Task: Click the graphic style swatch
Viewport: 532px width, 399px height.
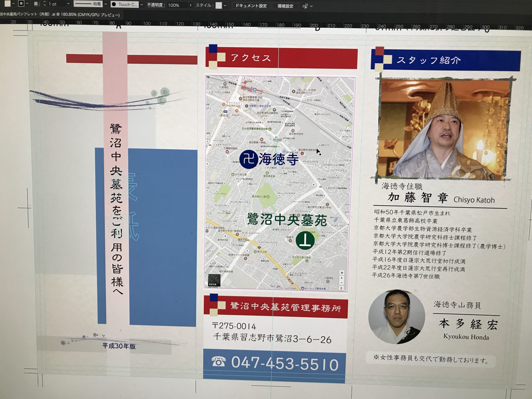Action: [219, 5]
